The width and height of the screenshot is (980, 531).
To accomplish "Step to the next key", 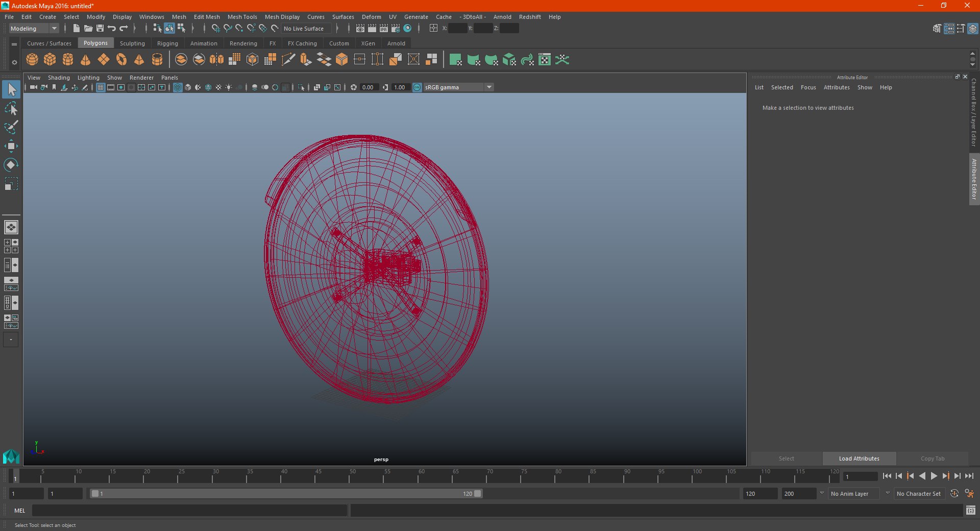I will click(x=945, y=476).
